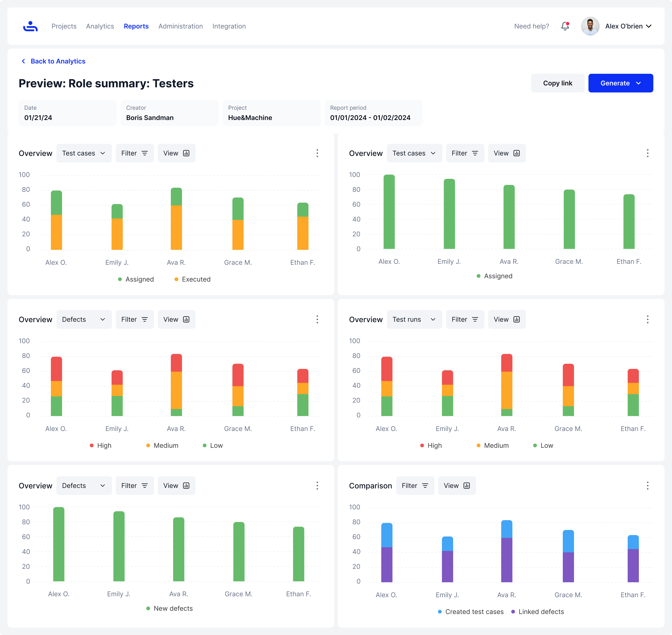Click the user avatar photo
The height and width of the screenshot is (635, 672).
coord(590,26)
